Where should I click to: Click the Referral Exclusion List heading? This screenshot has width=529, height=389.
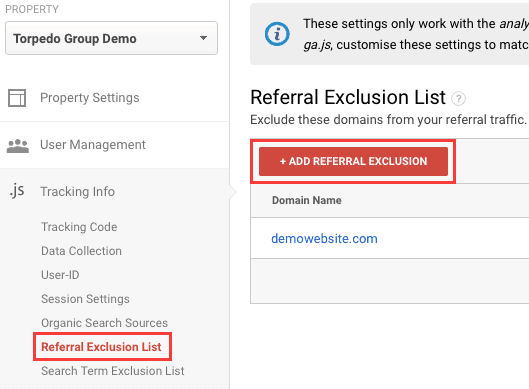348,98
